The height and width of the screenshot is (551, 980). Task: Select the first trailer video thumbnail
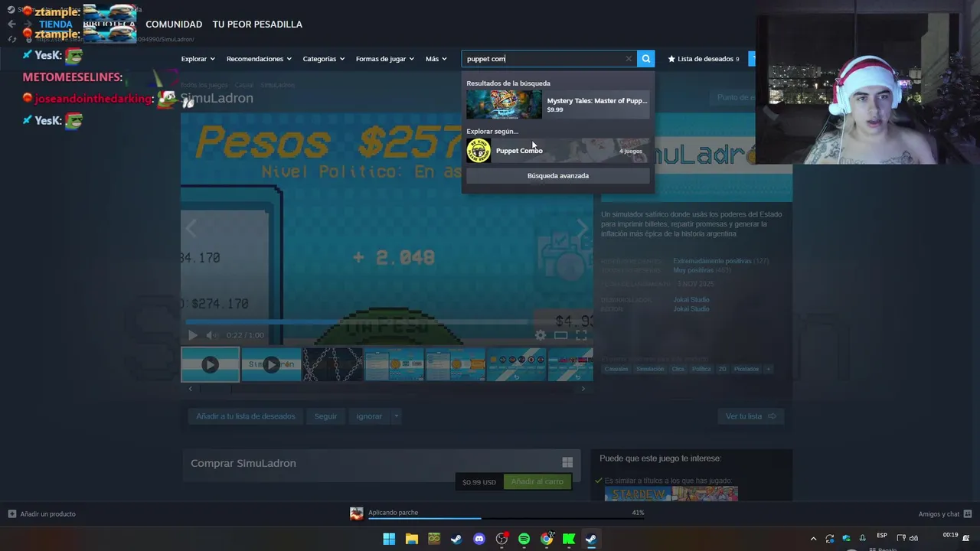point(210,365)
